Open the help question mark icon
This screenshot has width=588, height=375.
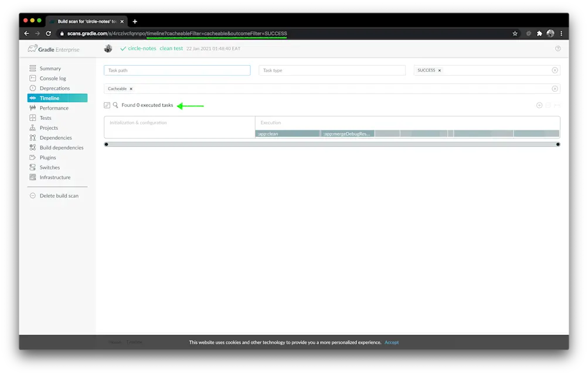(x=558, y=49)
